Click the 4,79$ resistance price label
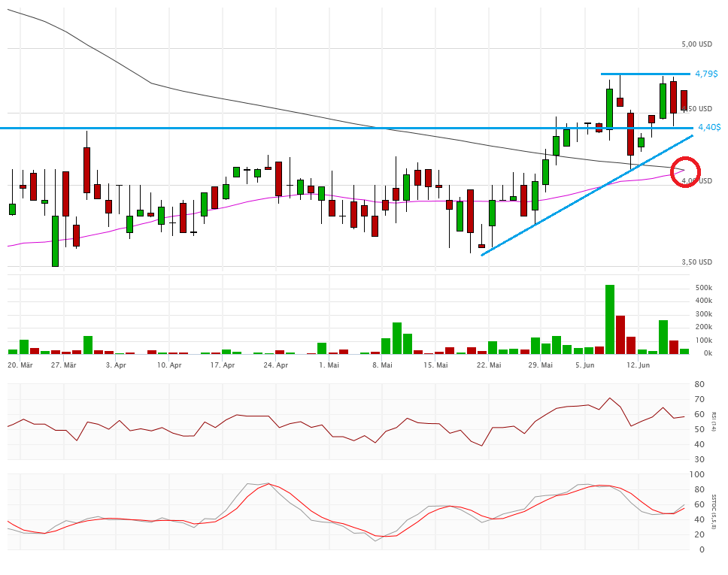The width and height of the screenshot is (728, 575). 705,74
